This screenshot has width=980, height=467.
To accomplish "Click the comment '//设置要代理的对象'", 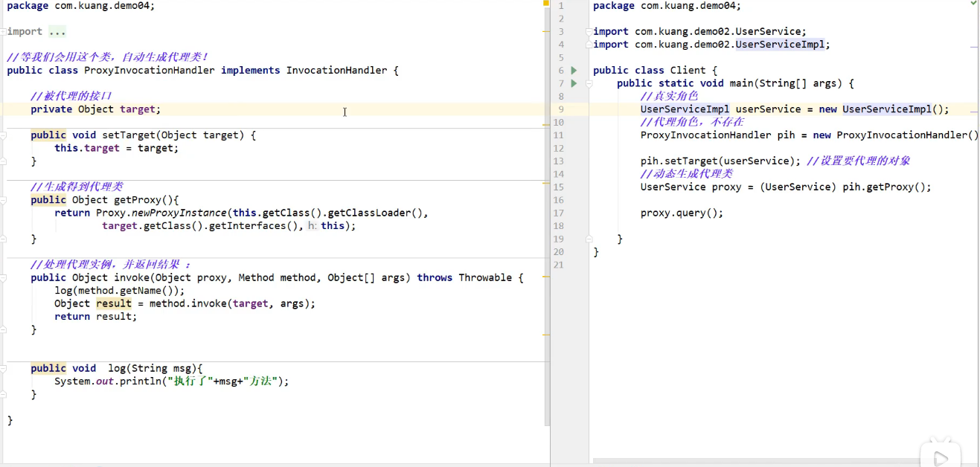I will (859, 161).
